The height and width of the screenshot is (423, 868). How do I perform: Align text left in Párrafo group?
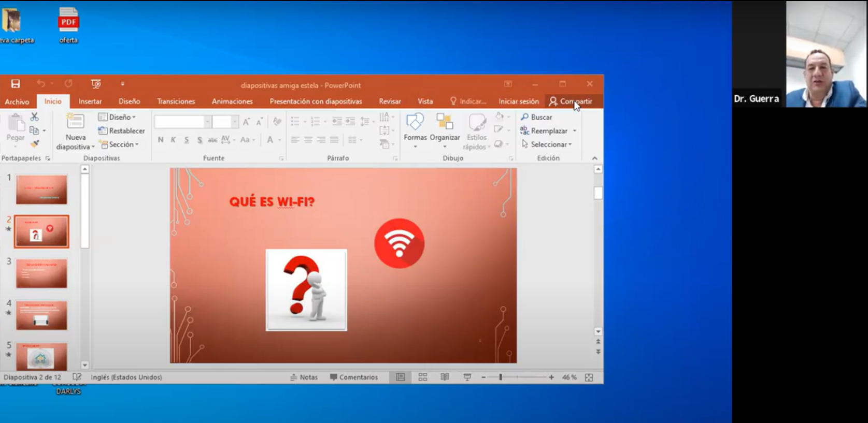click(x=295, y=140)
